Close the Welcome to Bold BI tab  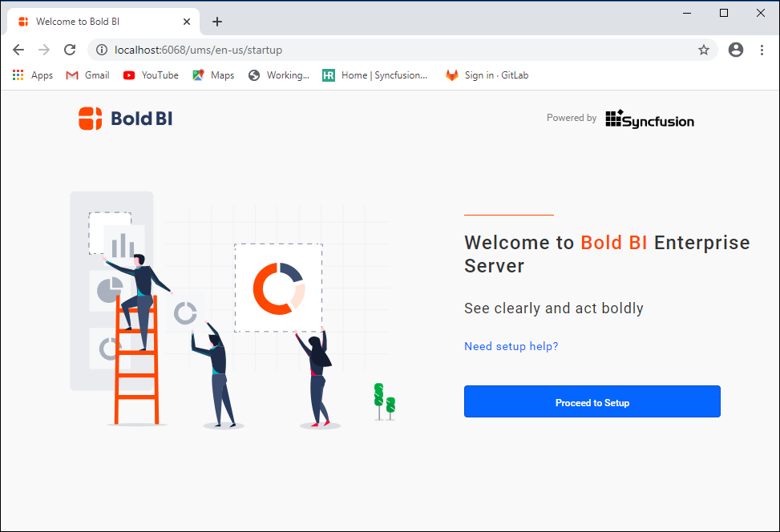[188, 22]
